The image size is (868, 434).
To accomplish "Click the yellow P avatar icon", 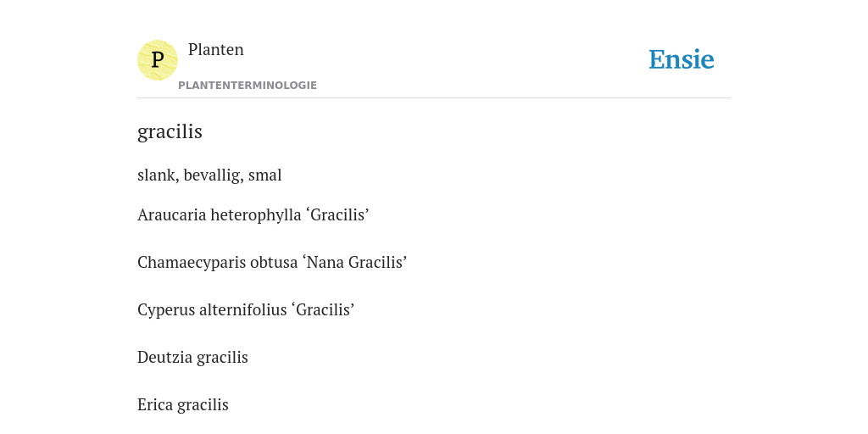I will (x=157, y=60).
